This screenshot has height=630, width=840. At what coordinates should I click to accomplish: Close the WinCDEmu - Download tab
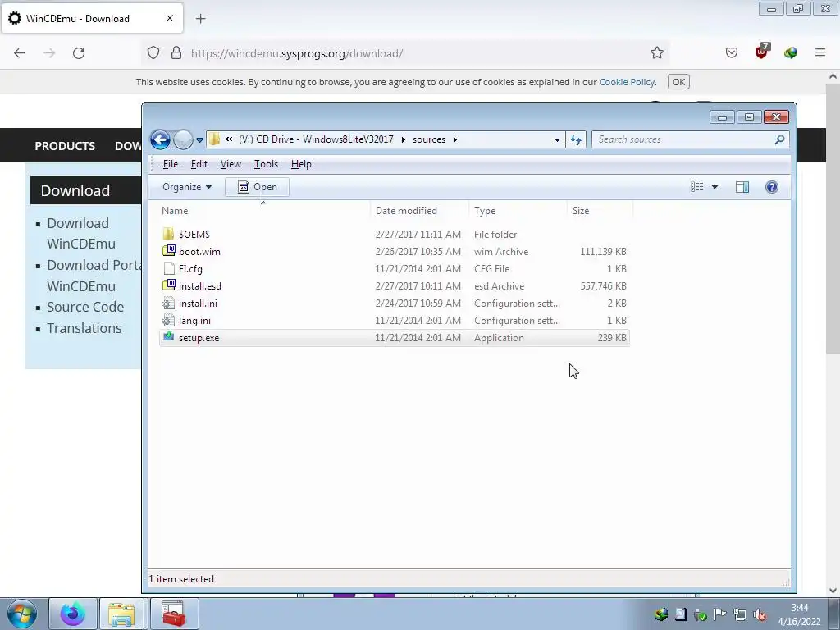click(x=169, y=18)
